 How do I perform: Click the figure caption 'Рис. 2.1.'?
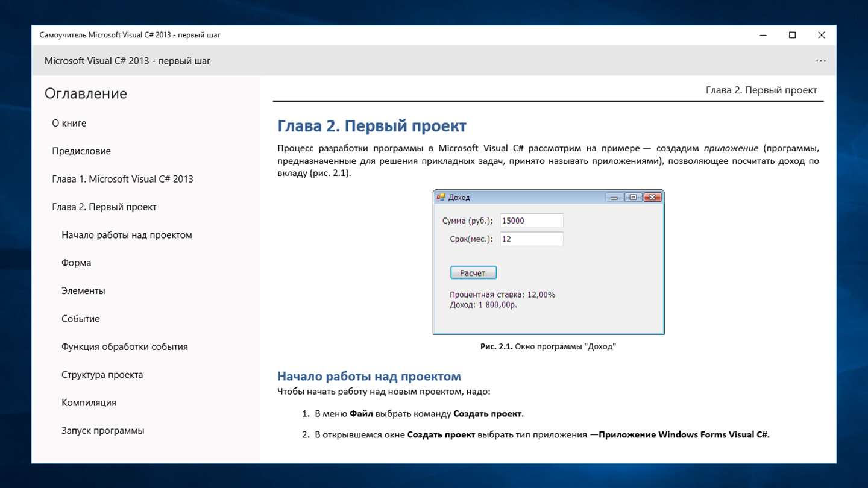(496, 346)
